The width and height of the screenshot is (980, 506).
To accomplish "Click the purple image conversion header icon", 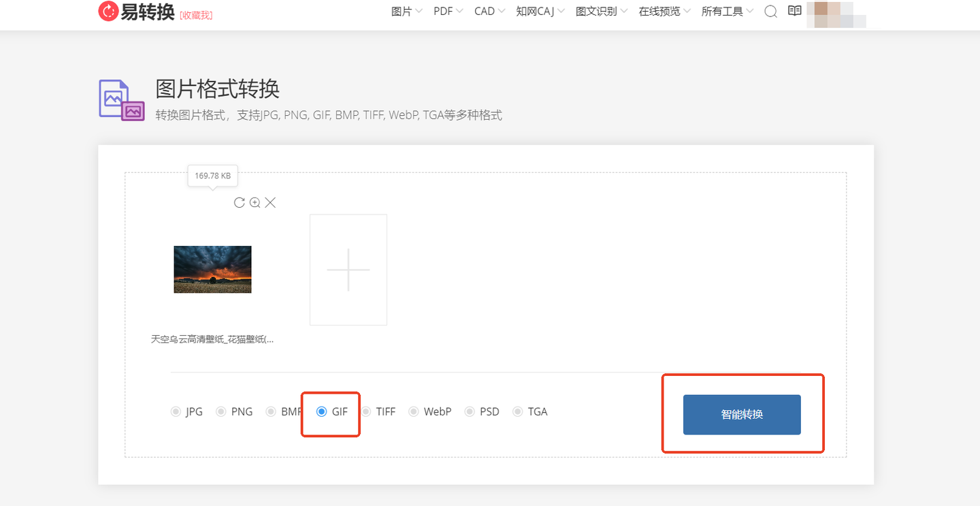I will (x=121, y=99).
